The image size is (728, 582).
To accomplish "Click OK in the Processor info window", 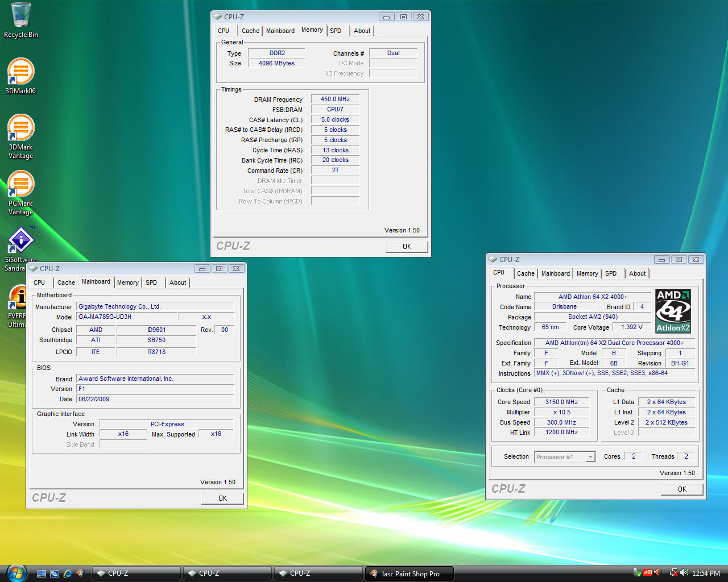I will pyautogui.click(x=682, y=489).
